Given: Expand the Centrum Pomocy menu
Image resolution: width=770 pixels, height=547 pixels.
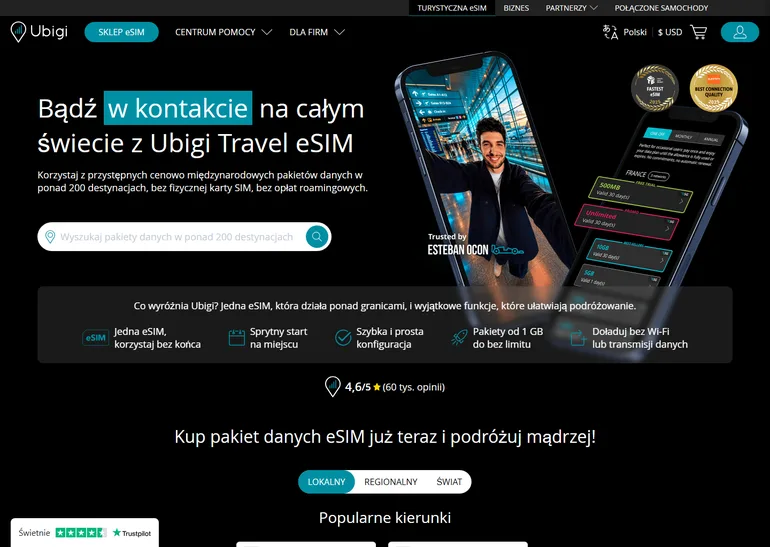Looking at the screenshot, I should pos(223,32).
